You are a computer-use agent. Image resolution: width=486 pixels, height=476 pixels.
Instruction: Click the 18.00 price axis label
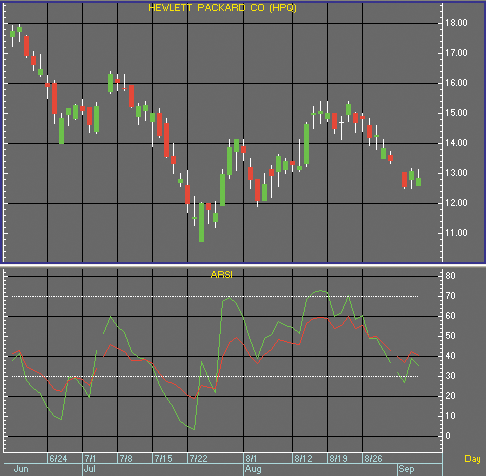456,23
